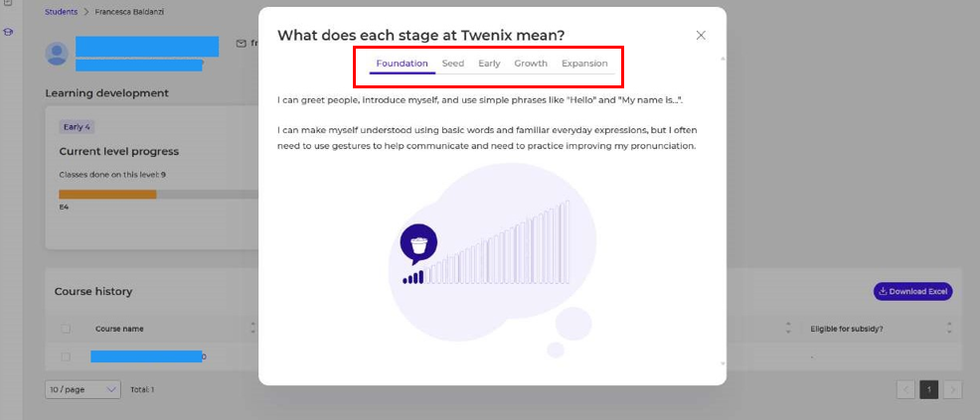980x420 pixels.
Task: Show the Growth stage description
Action: (531, 63)
